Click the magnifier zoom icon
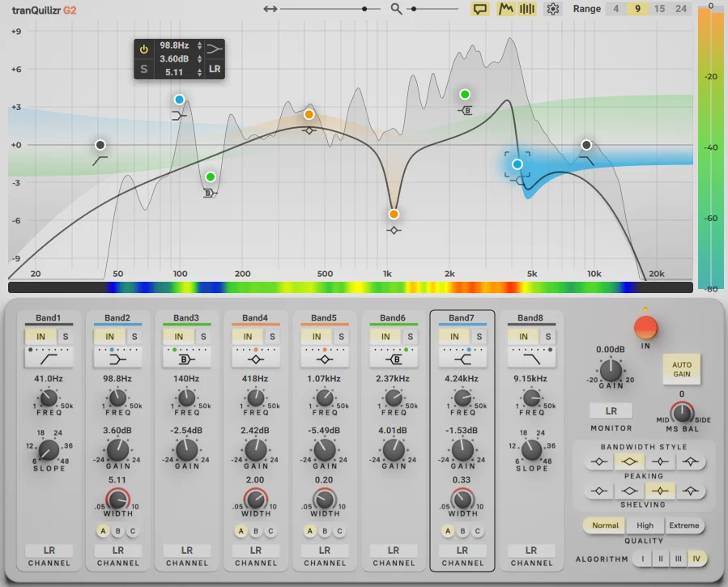This screenshot has height=587, width=728. click(396, 9)
